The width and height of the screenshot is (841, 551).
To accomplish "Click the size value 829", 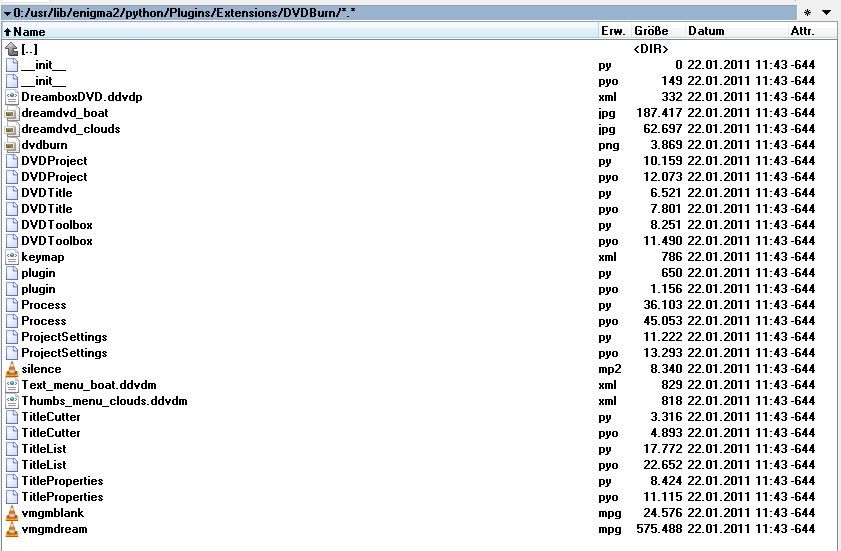I will pos(672,385).
